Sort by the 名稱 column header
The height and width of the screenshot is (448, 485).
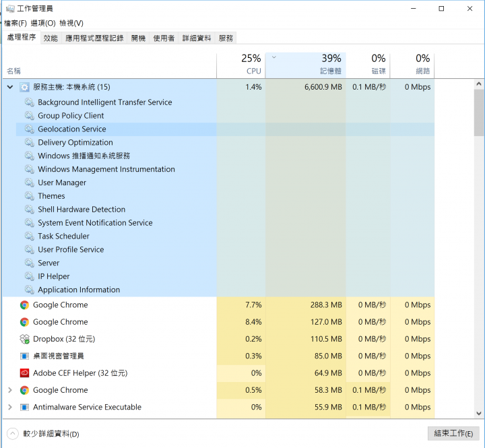tap(110, 65)
